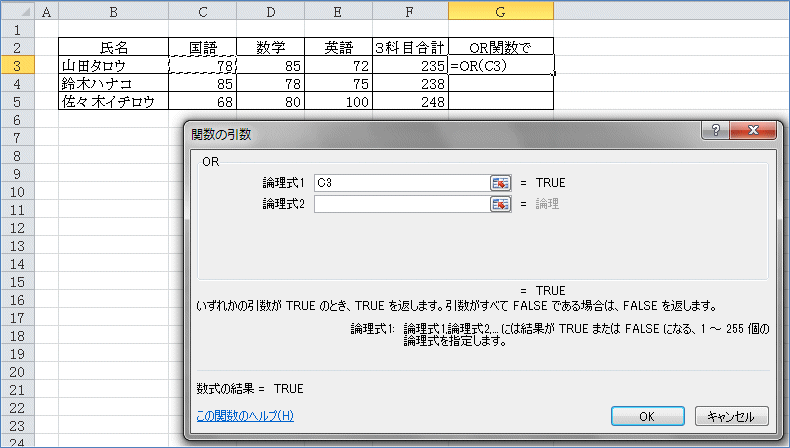Click the 論理式1 input field

[x=402, y=183]
